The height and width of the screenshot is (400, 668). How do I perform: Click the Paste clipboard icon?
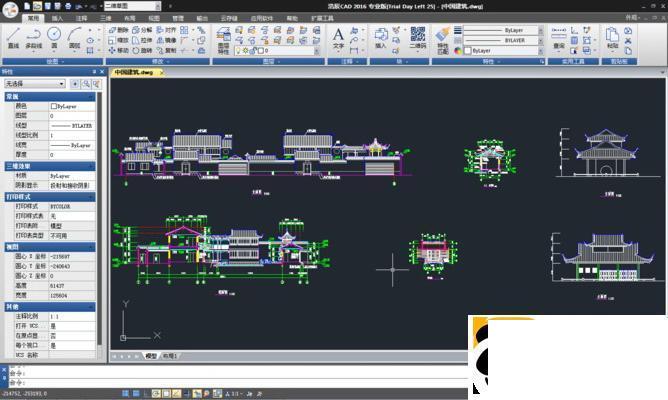point(612,37)
